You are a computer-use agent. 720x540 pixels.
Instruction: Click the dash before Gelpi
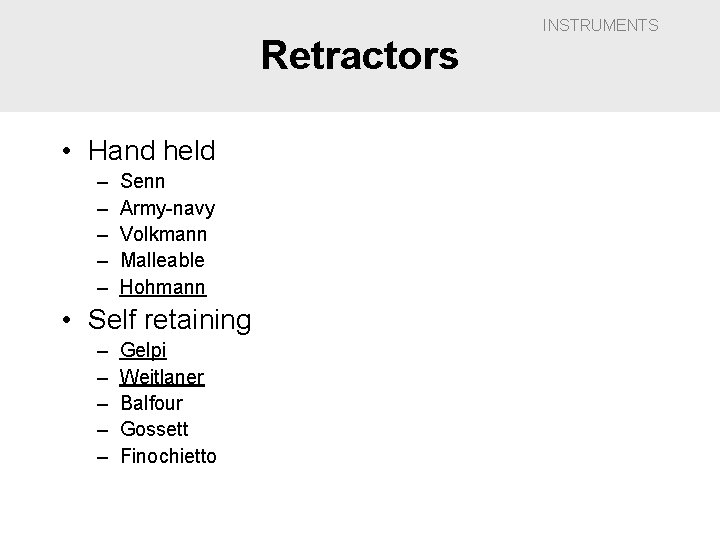(103, 351)
